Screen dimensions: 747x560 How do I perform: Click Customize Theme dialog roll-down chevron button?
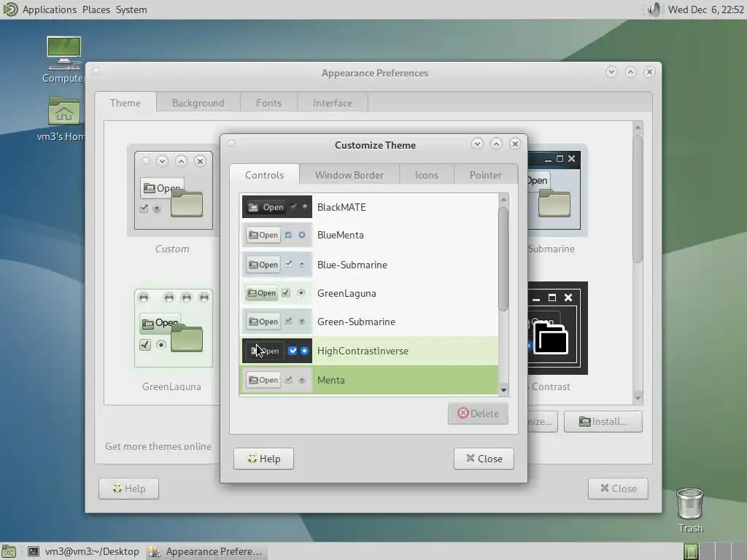coord(477,144)
